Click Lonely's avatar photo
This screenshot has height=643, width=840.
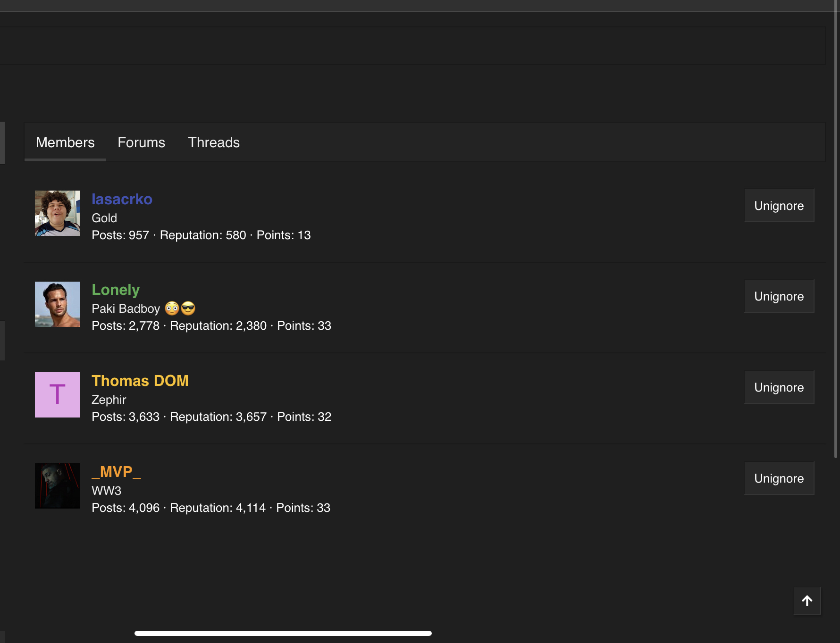[58, 304]
